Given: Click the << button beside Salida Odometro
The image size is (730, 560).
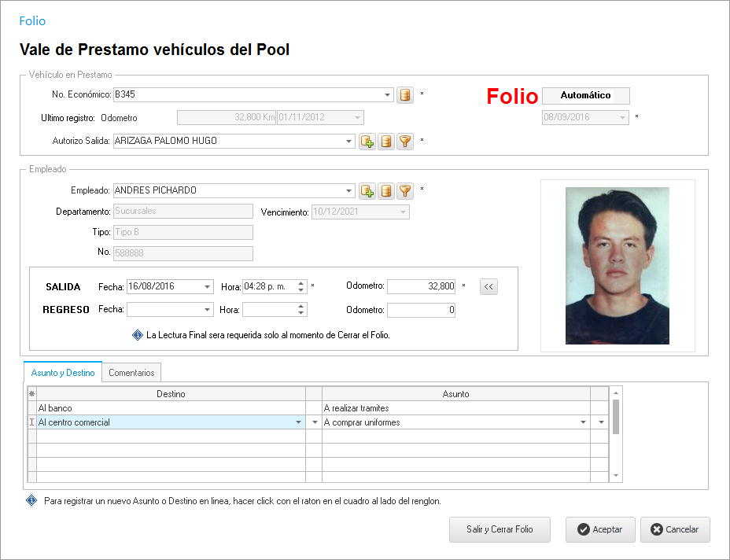Looking at the screenshot, I should pos(489,287).
